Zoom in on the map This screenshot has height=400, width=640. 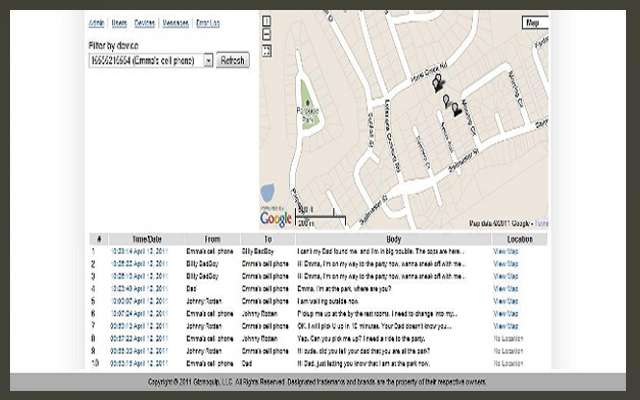point(266,19)
